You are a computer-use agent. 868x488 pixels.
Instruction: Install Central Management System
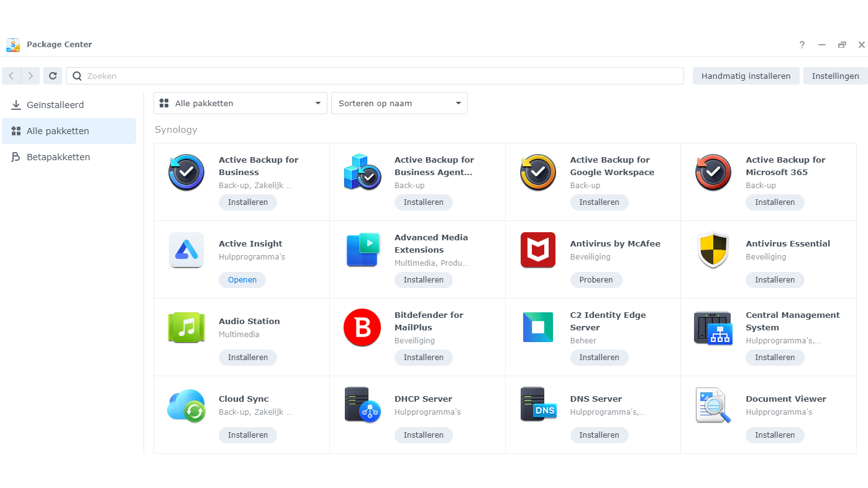(775, 358)
